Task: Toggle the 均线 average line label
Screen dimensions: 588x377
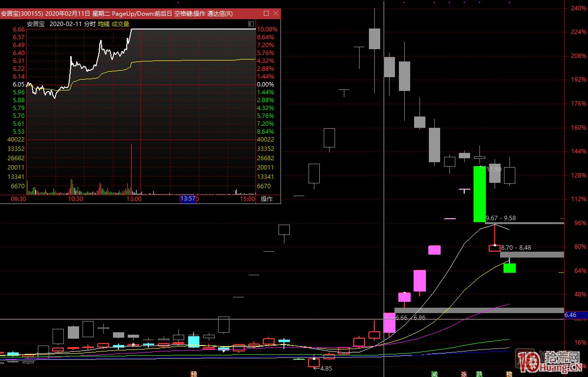Action: 103,24
